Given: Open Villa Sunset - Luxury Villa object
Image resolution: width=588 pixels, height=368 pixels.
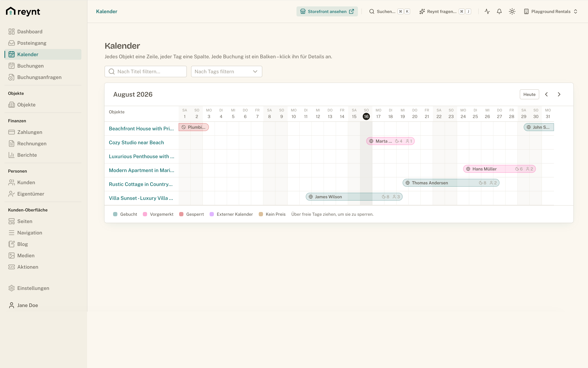Looking at the screenshot, I should [x=141, y=198].
